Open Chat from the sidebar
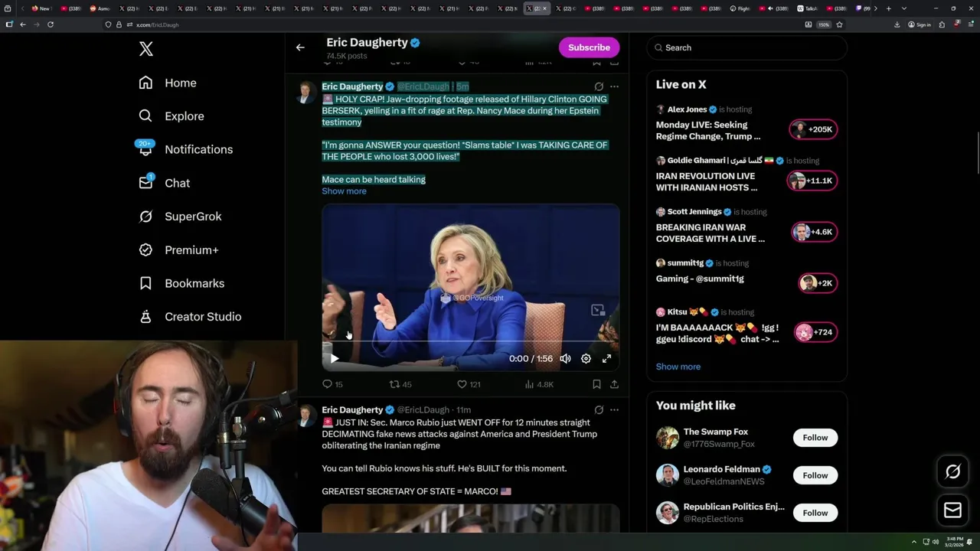 click(x=164, y=183)
